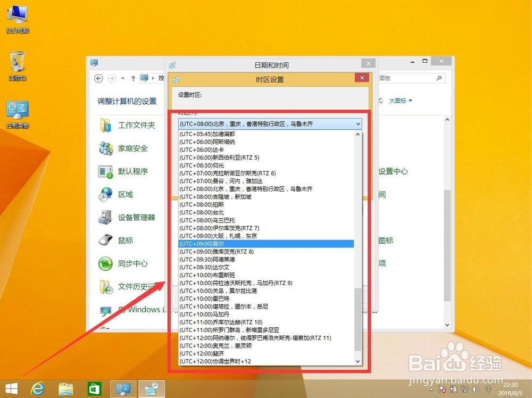Collapse the time zone combo box
The height and width of the screenshot is (398, 532).
coord(358,124)
